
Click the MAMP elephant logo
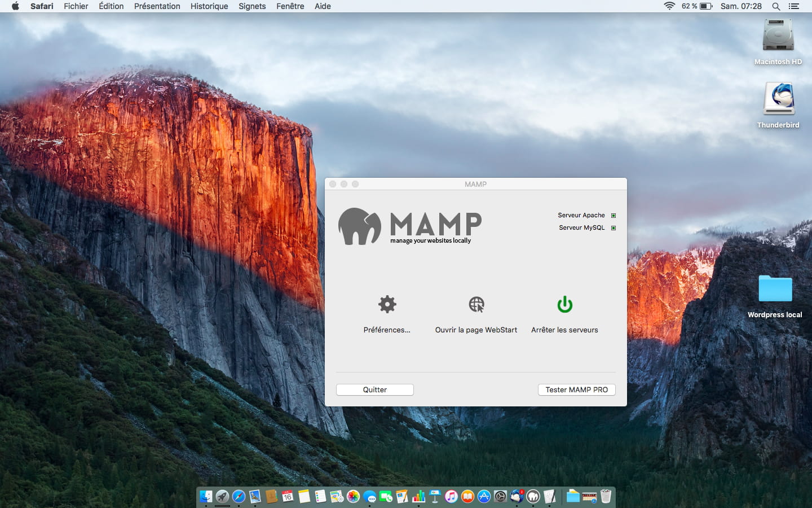(360, 226)
